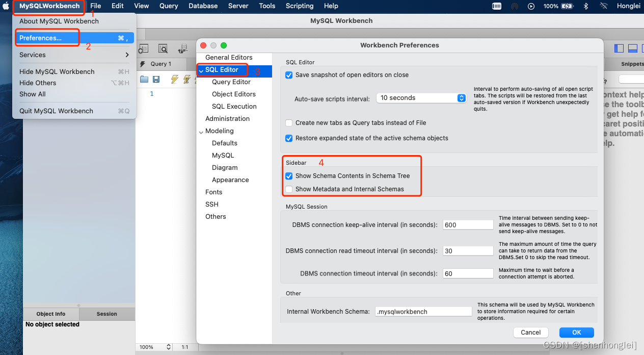Viewport: 644px width, 355px height.
Task: Open the File menu
Action: [x=96, y=6]
